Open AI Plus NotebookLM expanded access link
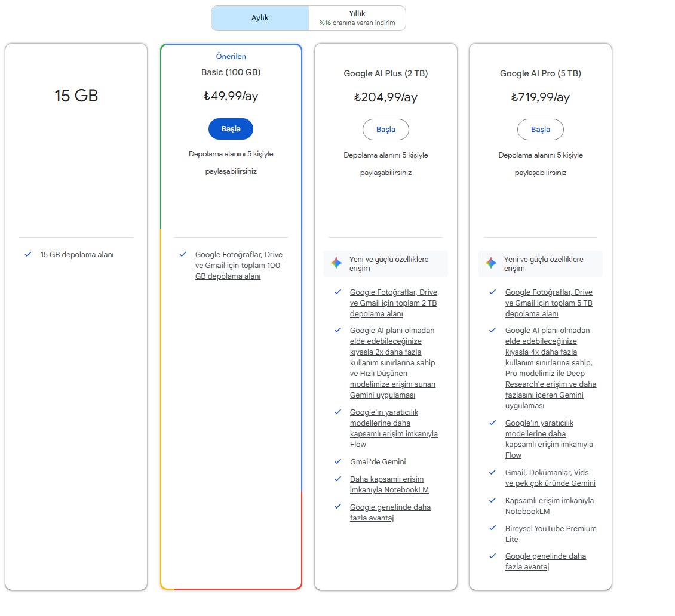 389,484
